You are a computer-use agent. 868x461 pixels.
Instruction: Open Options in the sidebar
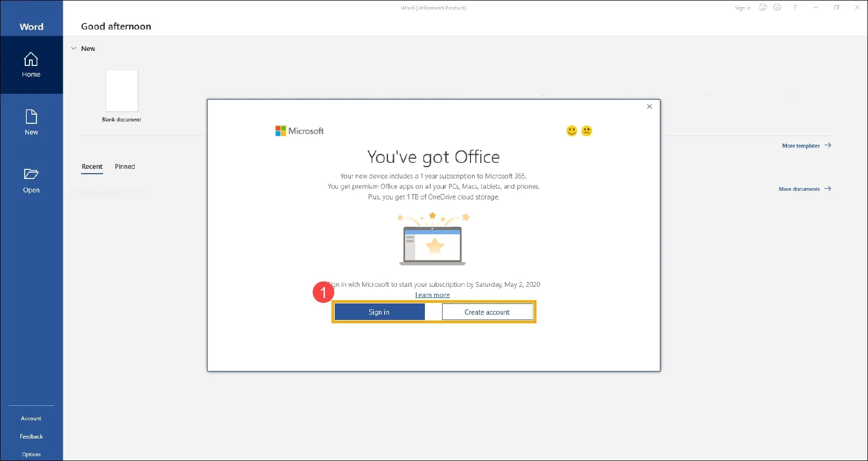click(31, 454)
